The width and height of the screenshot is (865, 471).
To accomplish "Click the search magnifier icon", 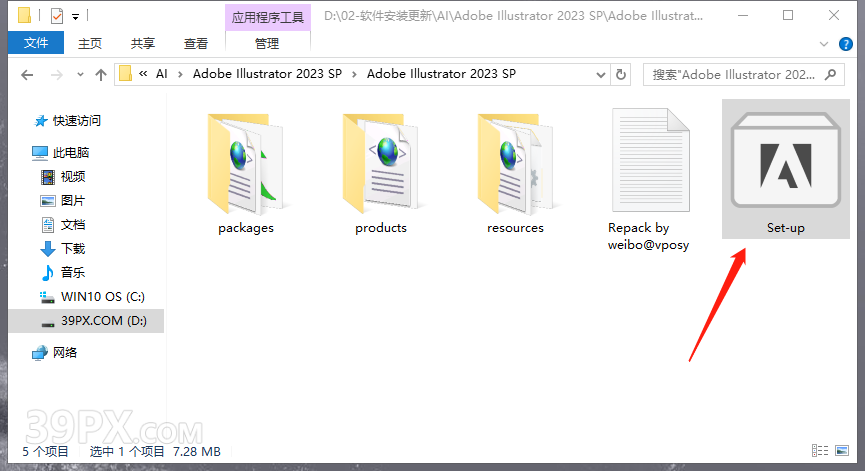I will click(x=830, y=74).
